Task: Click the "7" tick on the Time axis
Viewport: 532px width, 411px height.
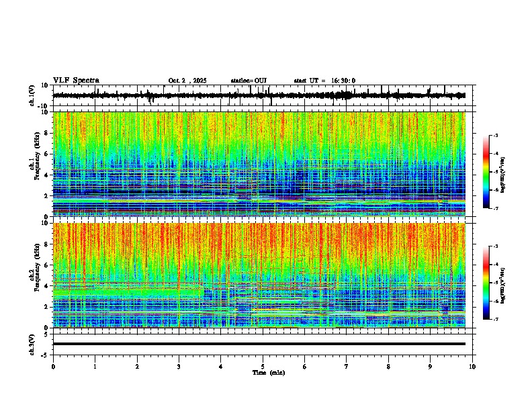Action: [347, 367]
